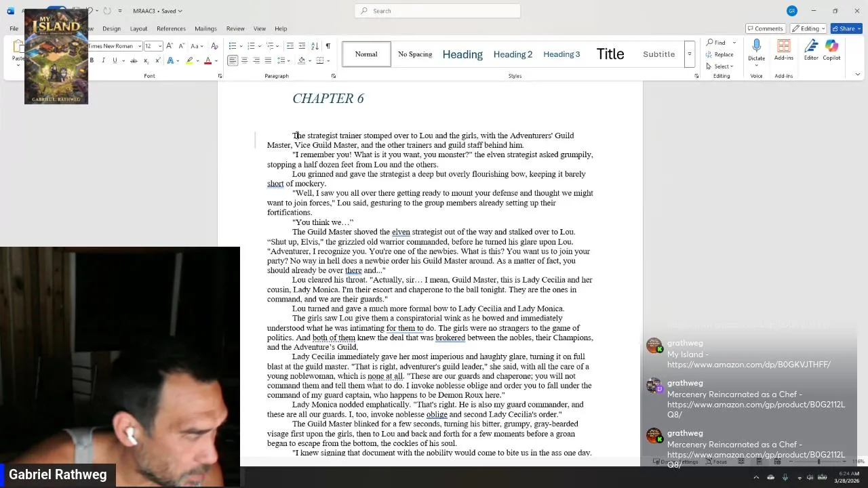The width and height of the screenshot is (868, 488).
Task: Click the Sort icon
Action: tap(315, 46)
